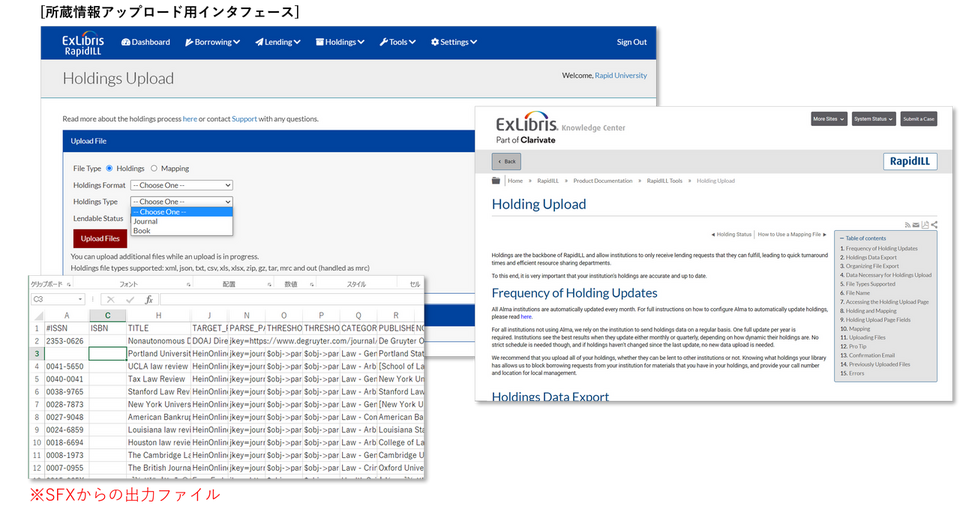The width and height of the screenshot is (960, 515).
Task: Open the Holdings Format combo box
Action: coord(181,185)
